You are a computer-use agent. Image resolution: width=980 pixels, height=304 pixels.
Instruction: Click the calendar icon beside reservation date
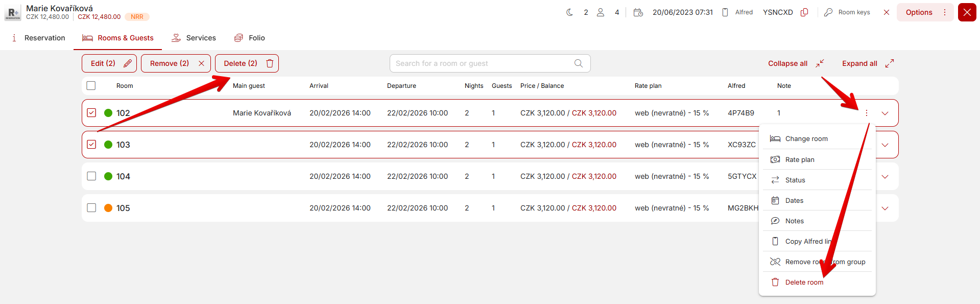(x=638, y=12)
